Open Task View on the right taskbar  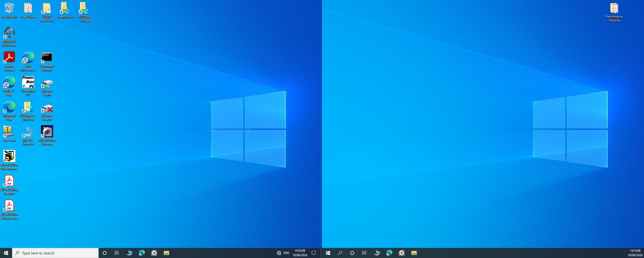[x=364, y=253]
